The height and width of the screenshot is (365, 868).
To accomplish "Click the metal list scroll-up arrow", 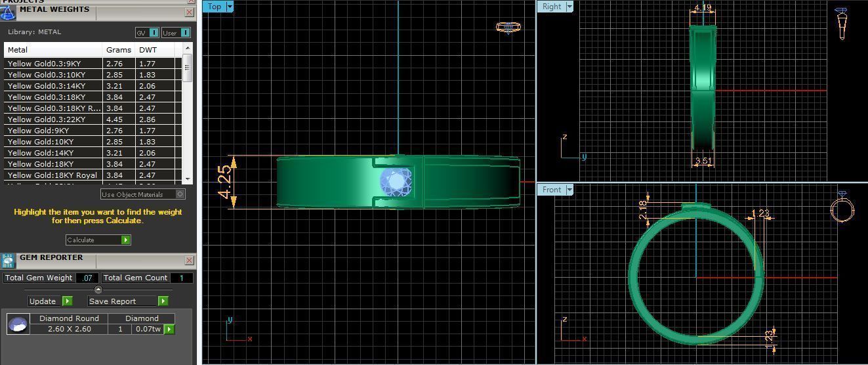I will coord(188,49).
